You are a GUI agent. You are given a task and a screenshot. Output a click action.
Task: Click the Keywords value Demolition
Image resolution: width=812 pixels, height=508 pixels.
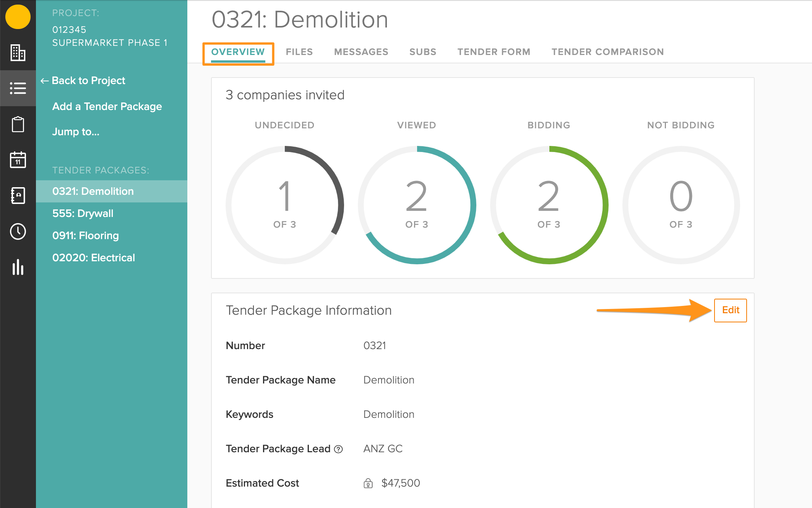coord(389,414)
